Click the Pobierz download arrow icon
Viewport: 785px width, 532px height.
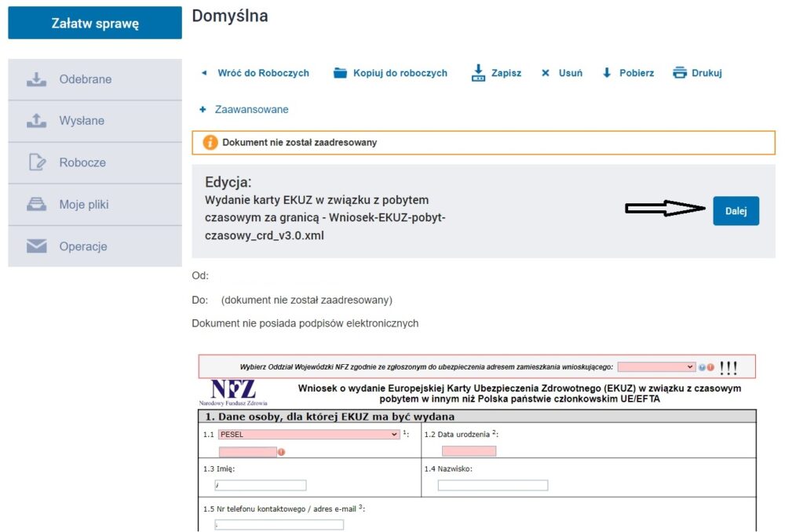coord(606,73)
